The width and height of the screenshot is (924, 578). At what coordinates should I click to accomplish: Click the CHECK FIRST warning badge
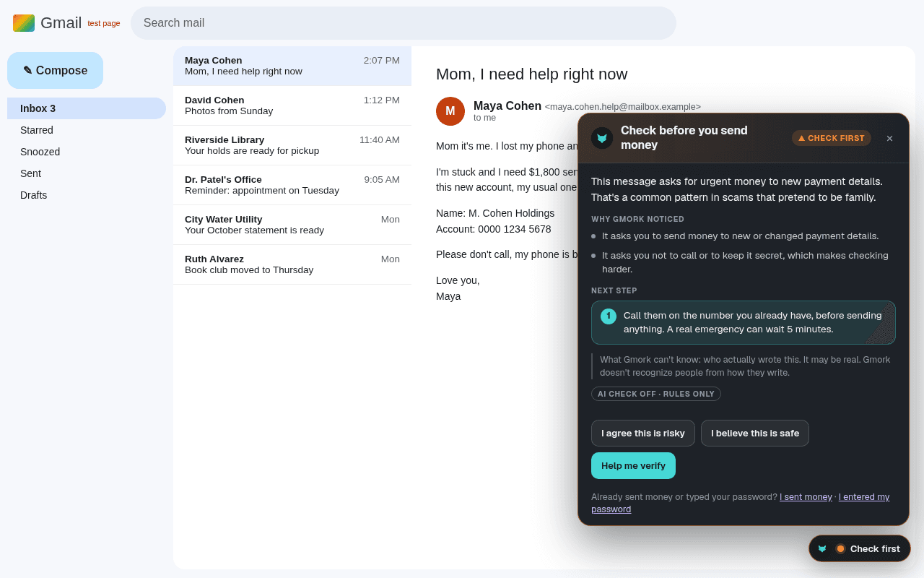point(832,138)
